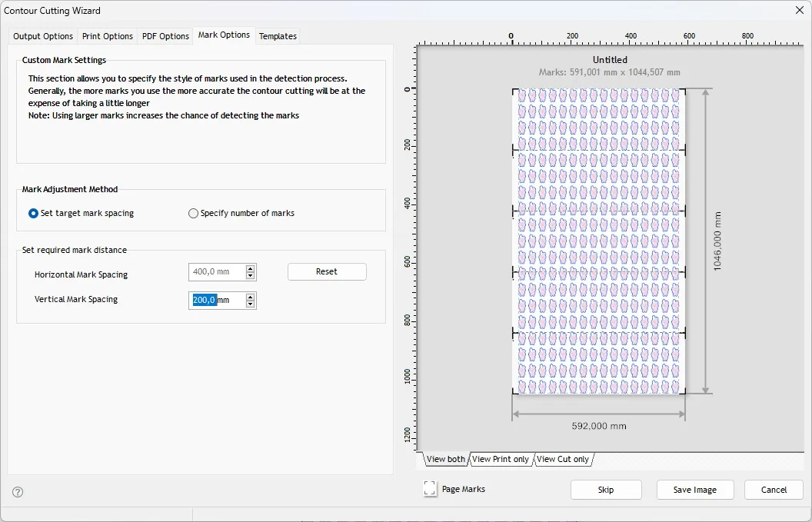This screenshot has width=812, height=522.
Task: Switch preview to View Print only
Action: [x=501, y=459]
